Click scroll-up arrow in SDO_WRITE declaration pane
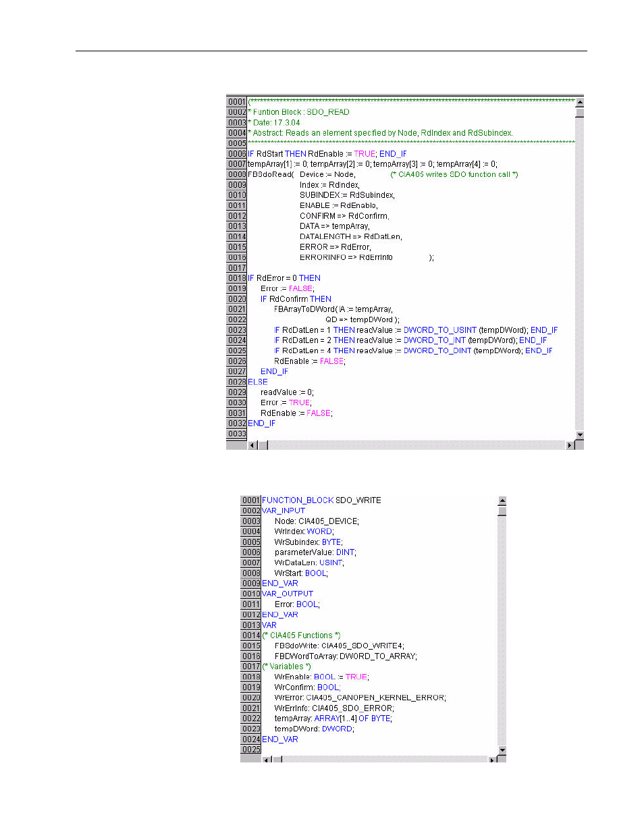The height and width of the screenshot is (834, 644). (x=502, y=500)
